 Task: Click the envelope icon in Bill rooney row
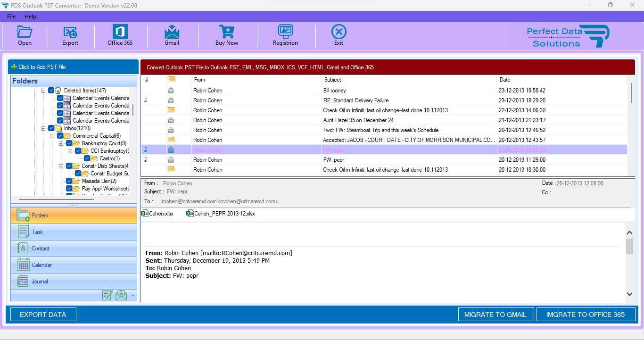(171, 90)
